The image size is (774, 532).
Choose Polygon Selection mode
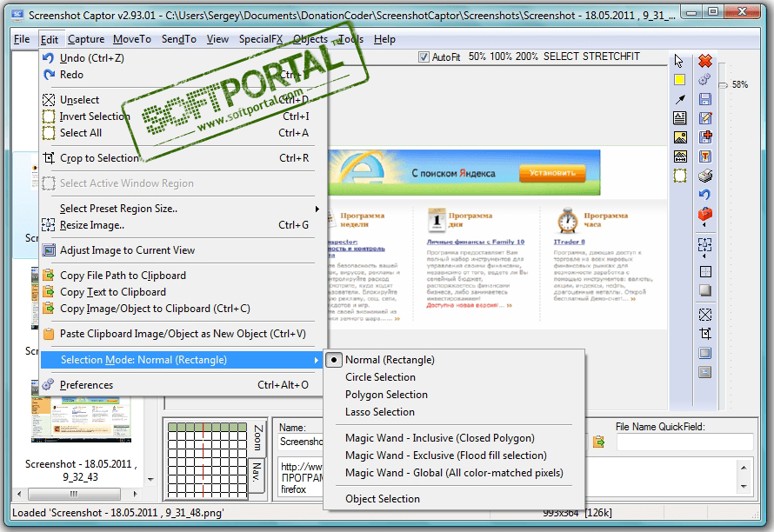click(x=386, y=395)
